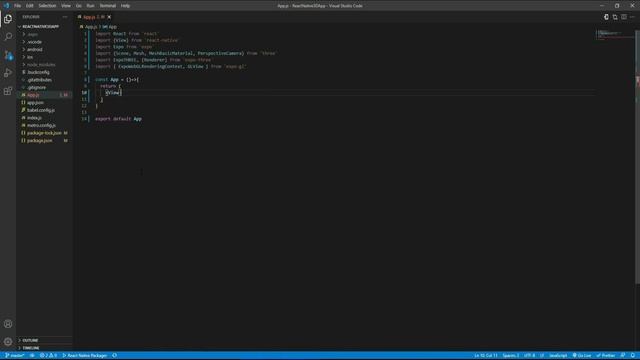
Task: Click the sync changes icon in status bar
Action: [32, 356]
